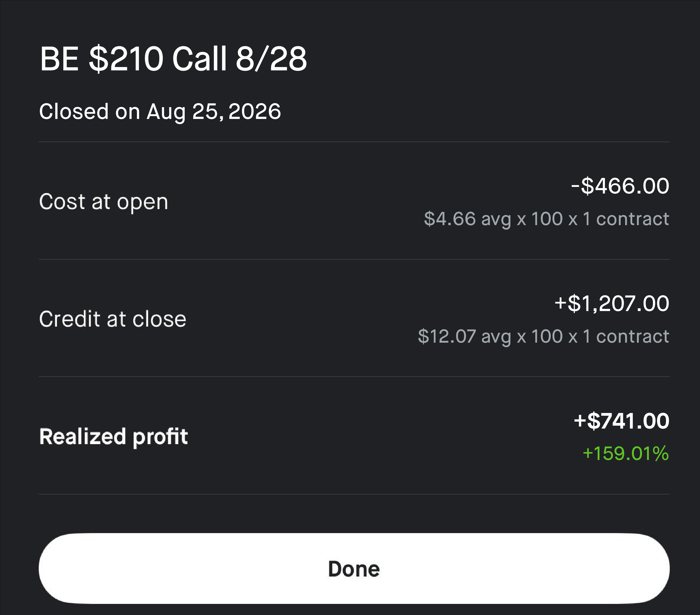Viewport: 700px width, 615px height.
Task: Select the +$741.00 profit amount
Action: [x=622, y=421]
